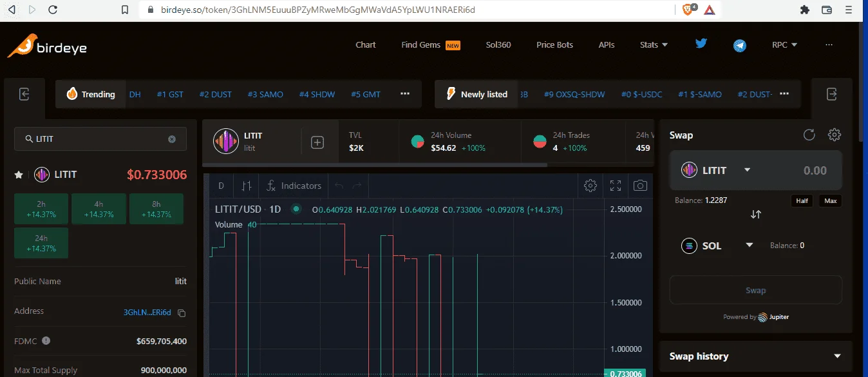The width and height of the screenshot is (868, 377).
Task: Open new listing #1 $-SAMO
Action: point(700,94)
